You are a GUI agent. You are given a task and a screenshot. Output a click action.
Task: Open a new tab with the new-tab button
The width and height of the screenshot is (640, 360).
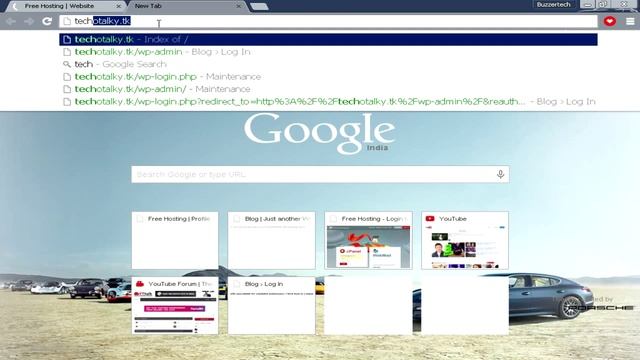pyautogui.click(x=259, y=6)
